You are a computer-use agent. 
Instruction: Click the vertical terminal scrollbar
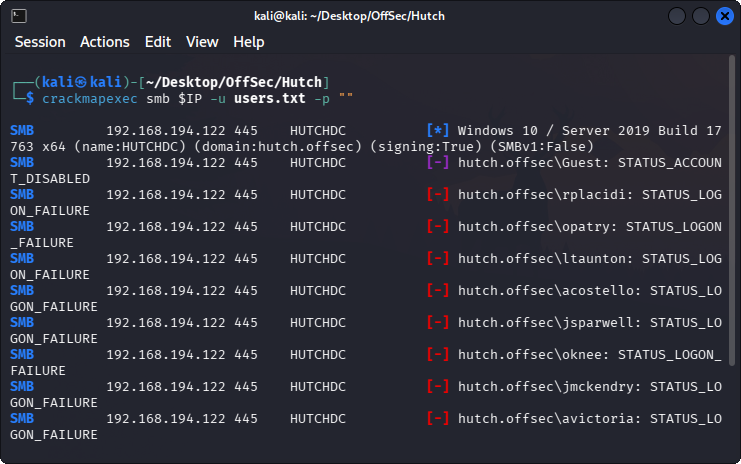pos(732,210)
